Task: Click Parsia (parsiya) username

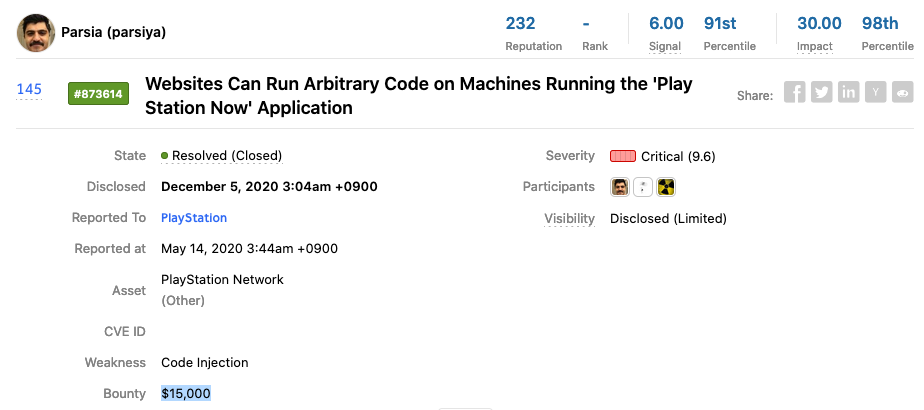Action: (x=114, y=32)
